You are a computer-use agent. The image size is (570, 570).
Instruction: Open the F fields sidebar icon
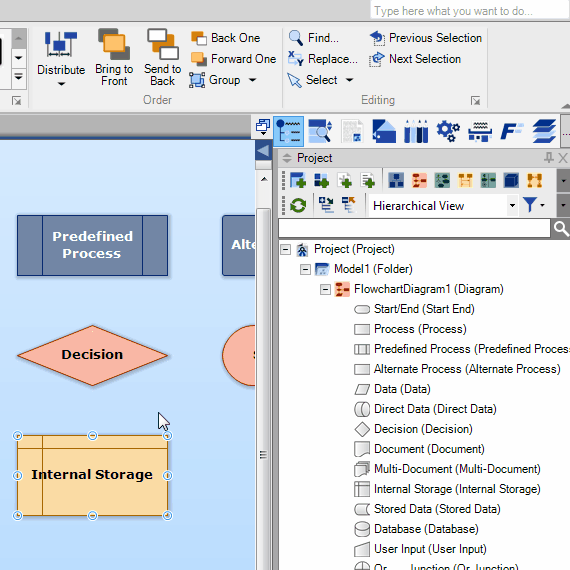[511, 131]
